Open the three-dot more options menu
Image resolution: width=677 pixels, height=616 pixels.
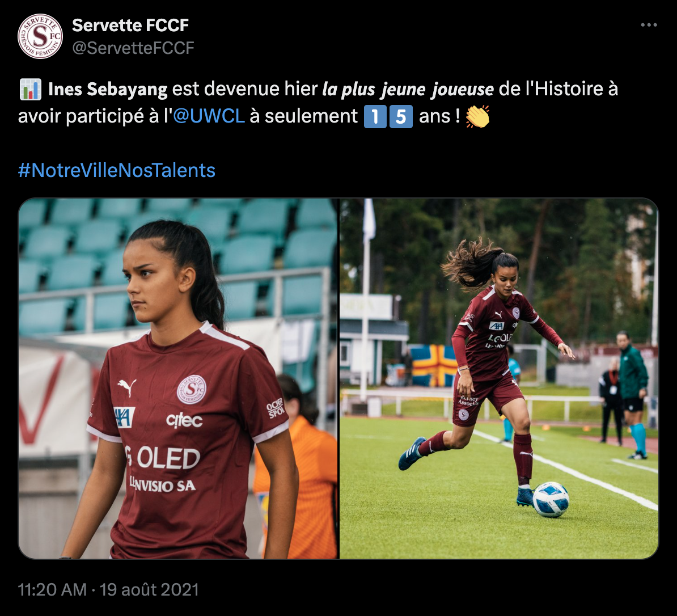pyautogui.click(x=649, y=25)
